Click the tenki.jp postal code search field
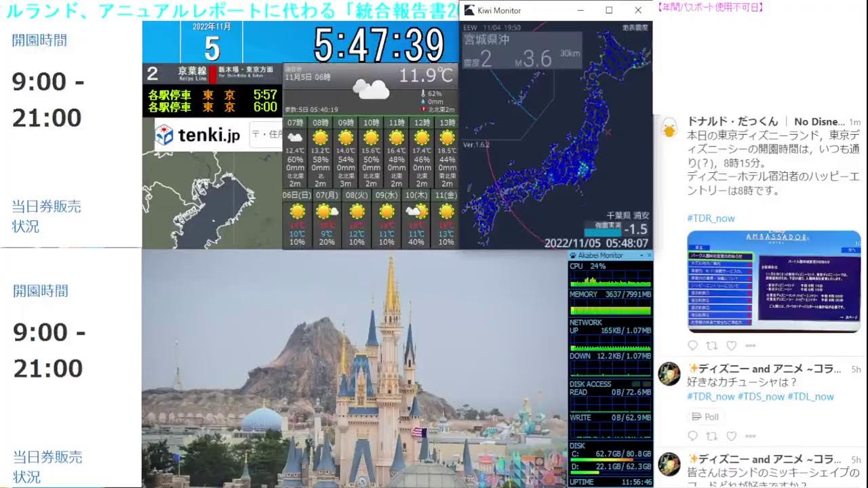This screenshot has width=868, height=488. [266, 135]
